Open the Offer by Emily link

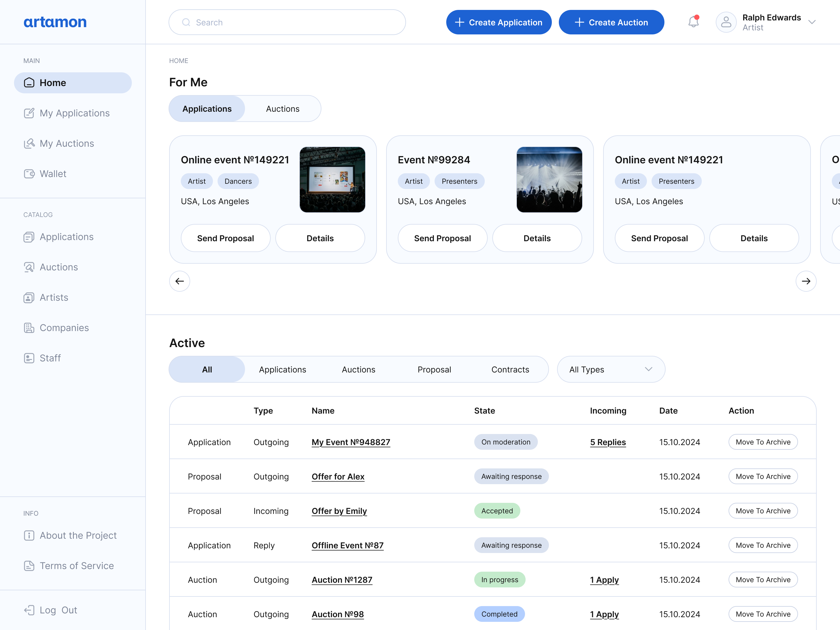pyautogui.click(x=339, y=511)
